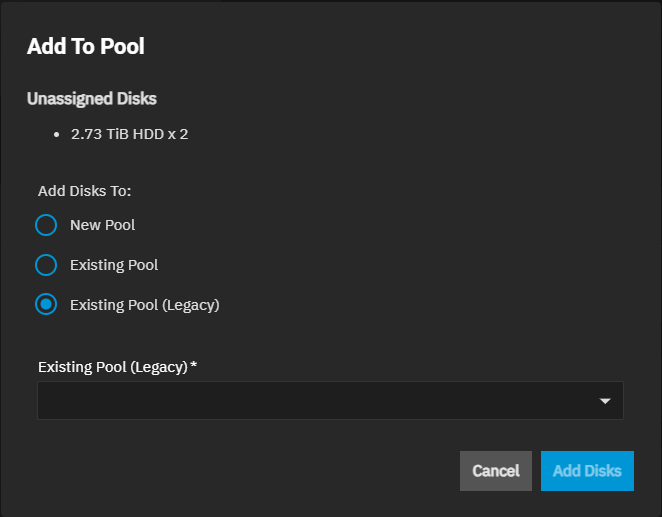This screenshot has width=662, height=517.
Task: Click the Existing Pool (Legacy) field label
Action: (112, 367)
